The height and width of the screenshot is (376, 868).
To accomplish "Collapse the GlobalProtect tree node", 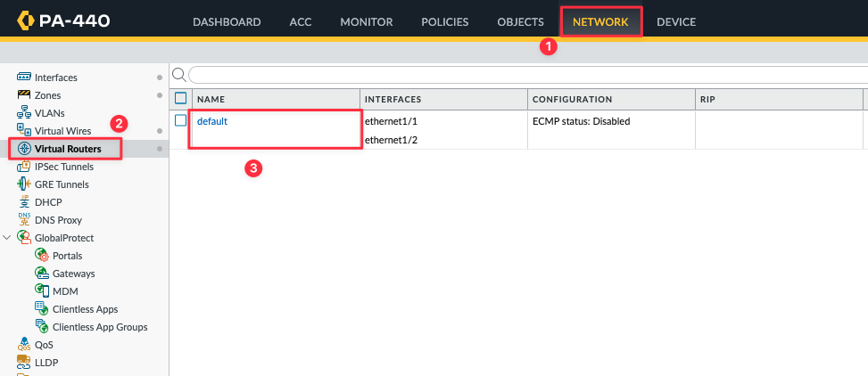I will coord(6,238).
